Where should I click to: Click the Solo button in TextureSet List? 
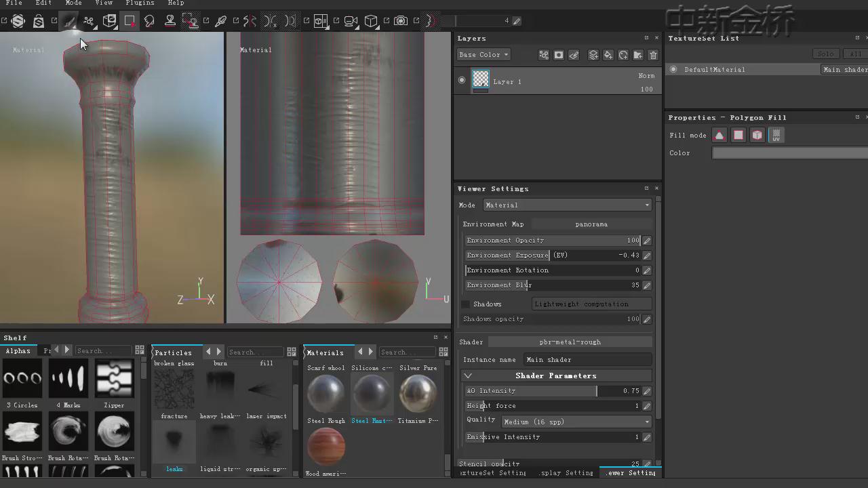point(825,54)
